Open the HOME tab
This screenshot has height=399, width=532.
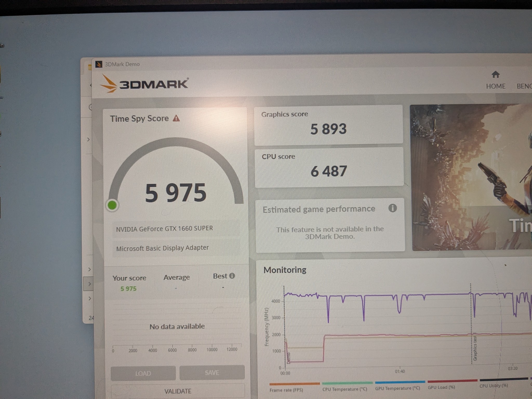click(496, 81)
